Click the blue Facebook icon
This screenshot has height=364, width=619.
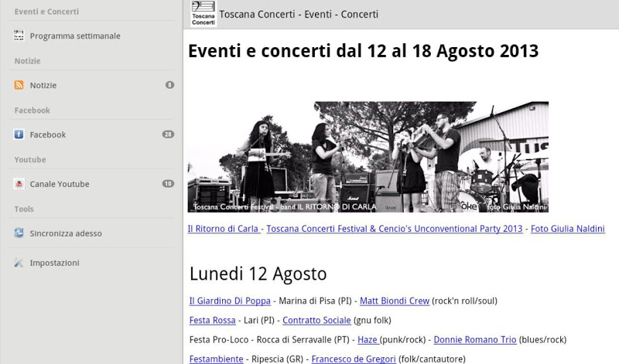tap(19, 134)
